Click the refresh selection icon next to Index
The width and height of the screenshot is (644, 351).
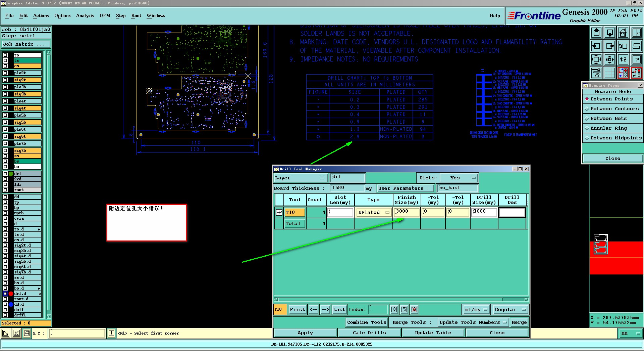point(404,309)
